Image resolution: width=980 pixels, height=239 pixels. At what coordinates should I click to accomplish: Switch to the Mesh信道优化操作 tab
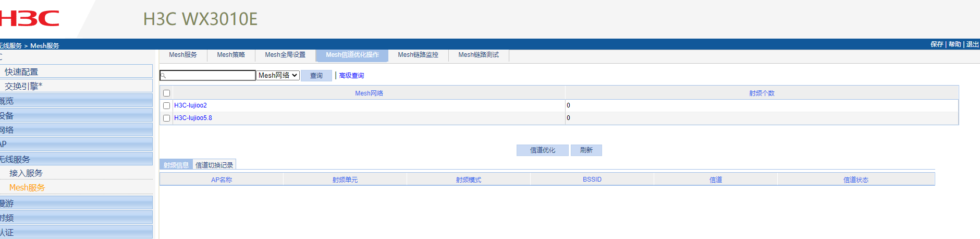click(x=352, y=55)
